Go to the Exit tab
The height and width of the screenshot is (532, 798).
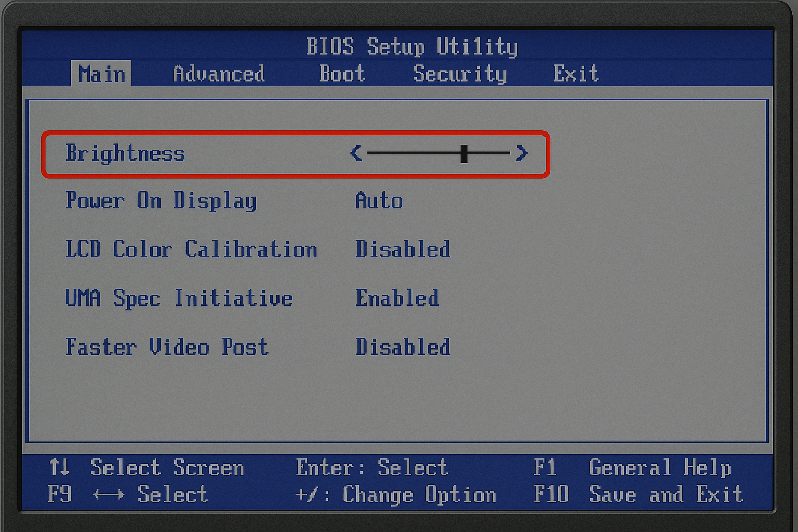click(x=576, y=74)
